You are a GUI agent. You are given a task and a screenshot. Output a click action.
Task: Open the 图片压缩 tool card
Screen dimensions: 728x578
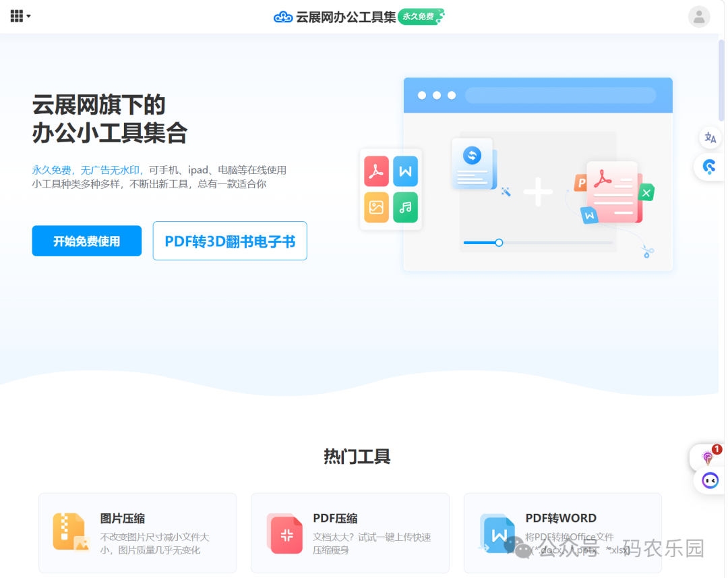[138, 533]
